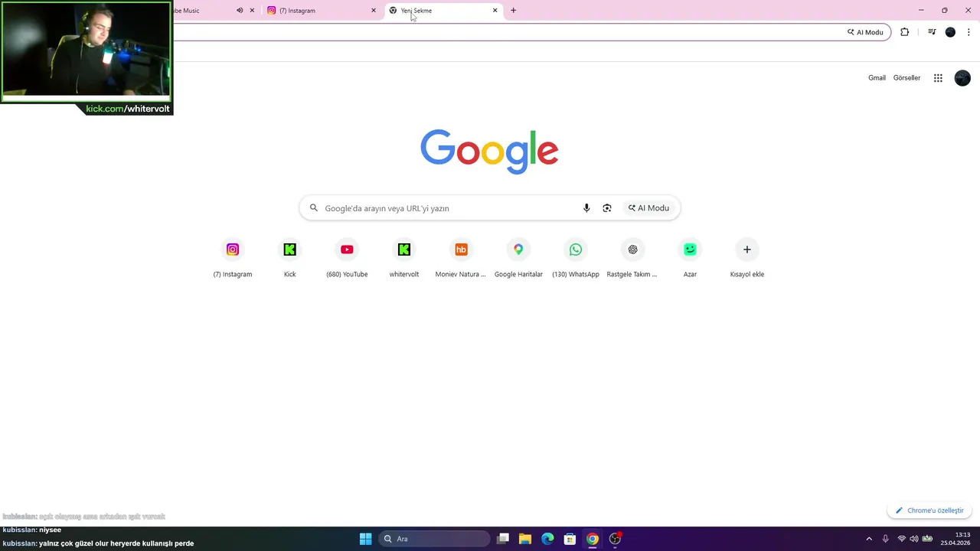
Task: Open Chrome three-dot menu
Action: click(969, 32)
